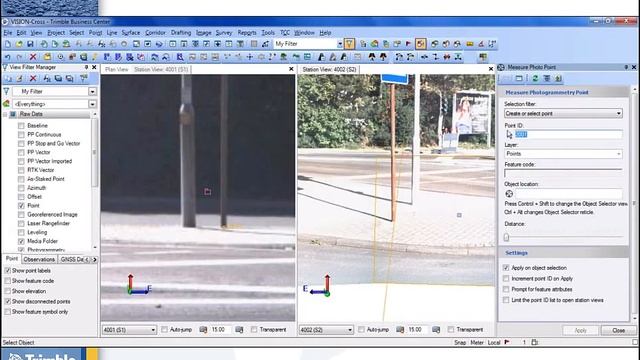
Task: Click the yellow measure tape icon in toolbar
Action: pyautogui.click(x=470, y=44)
